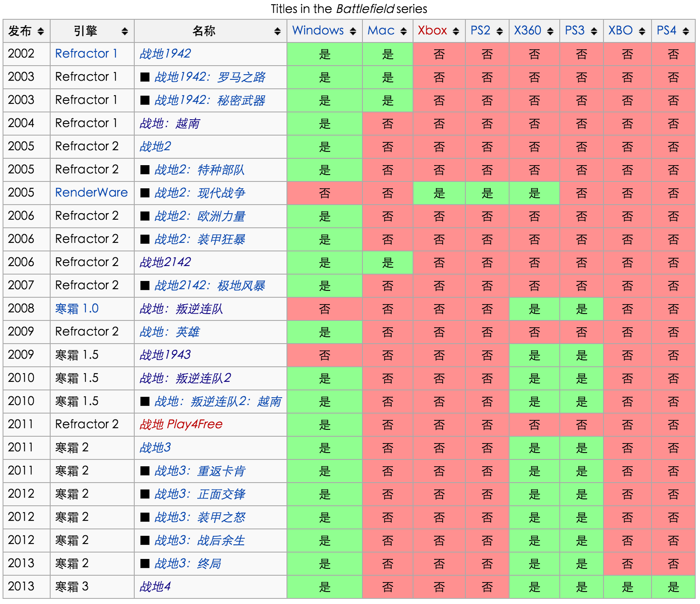Open 战地2142：极地风暴 link

[210, 285]
